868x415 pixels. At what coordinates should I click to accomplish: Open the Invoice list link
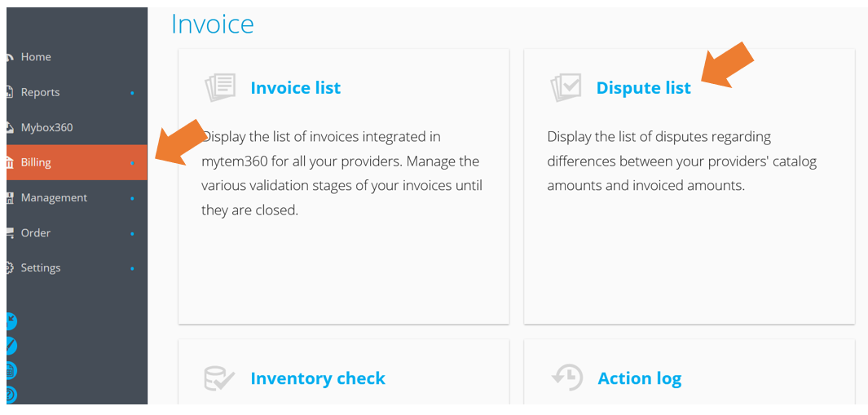(x=296, y=87)
